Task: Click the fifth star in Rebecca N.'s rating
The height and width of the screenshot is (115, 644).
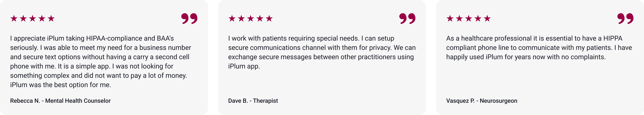Action: (51, 18)
